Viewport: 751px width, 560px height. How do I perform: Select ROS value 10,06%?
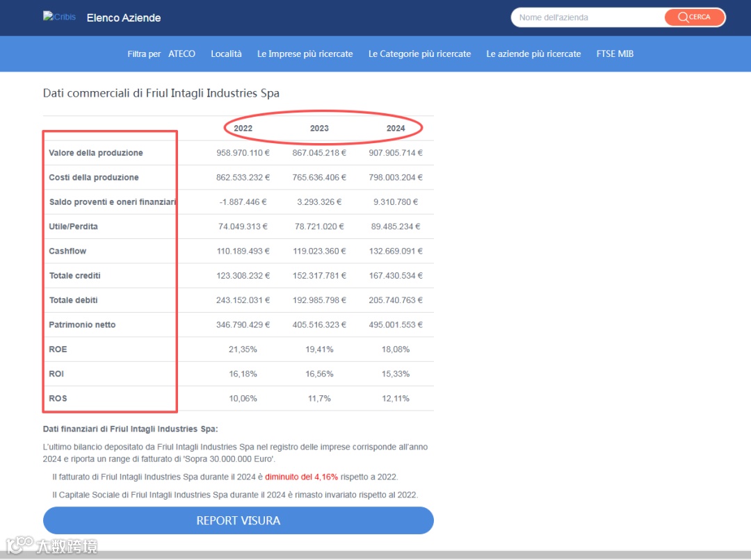point(243,398)
